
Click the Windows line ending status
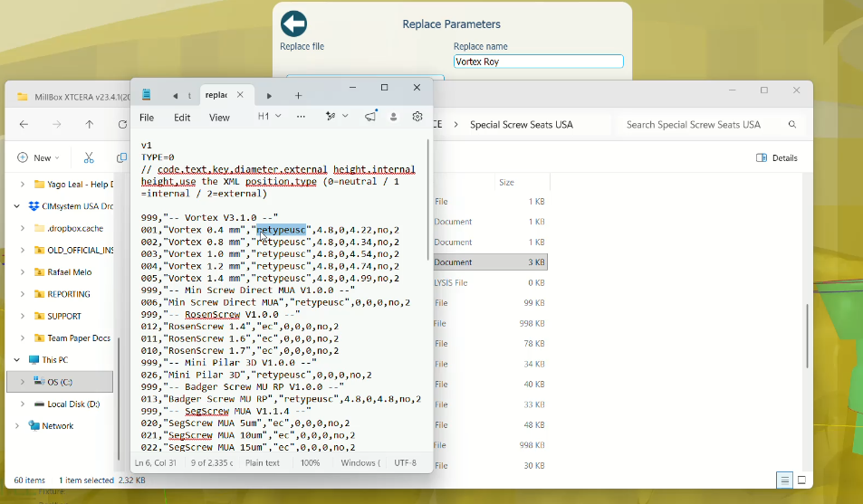[360, 462]
